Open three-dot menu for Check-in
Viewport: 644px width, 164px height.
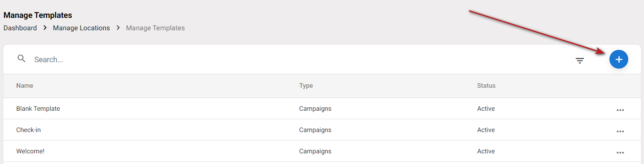[x=620, y=131]
